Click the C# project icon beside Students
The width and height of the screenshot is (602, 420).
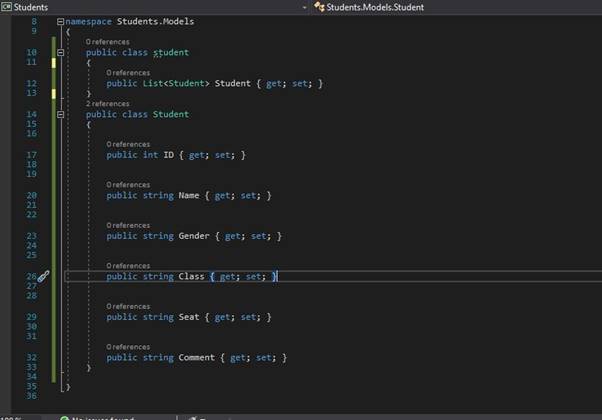6,7
